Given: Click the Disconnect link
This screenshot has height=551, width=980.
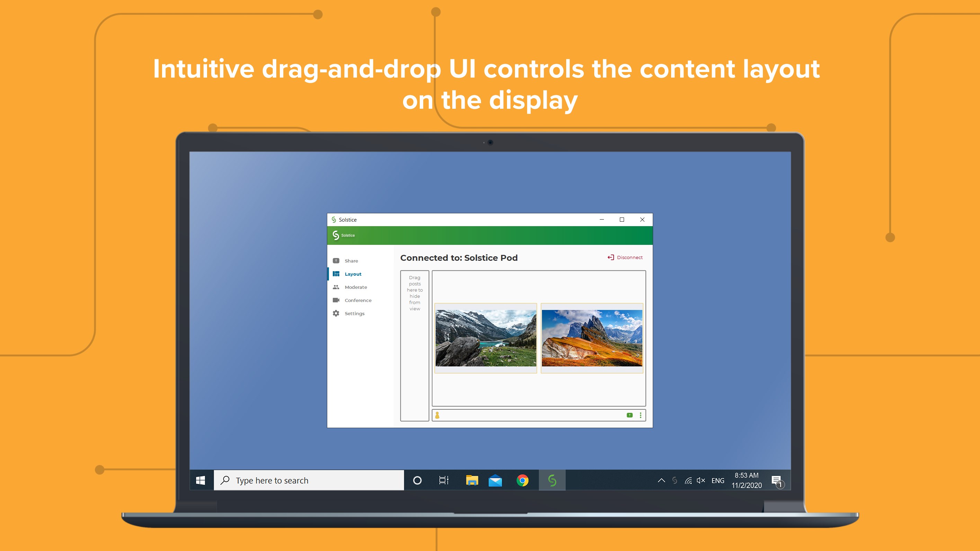Looking at the screenshot, I should [x=625, y=258].
